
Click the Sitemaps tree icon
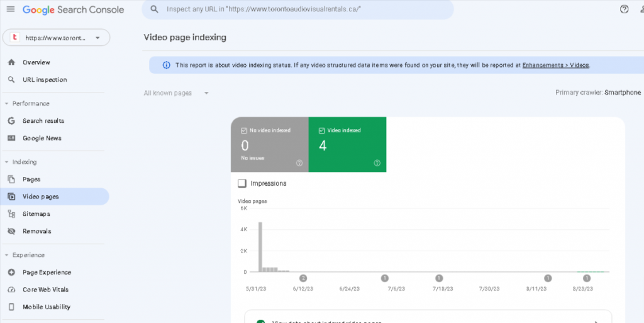point(11,213)
